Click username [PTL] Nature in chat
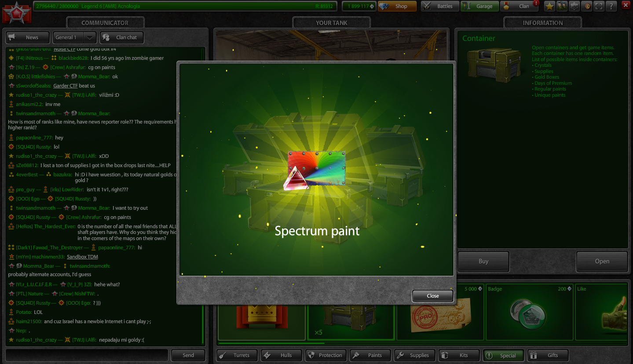The image size is (633, 364). pos(29,294)
